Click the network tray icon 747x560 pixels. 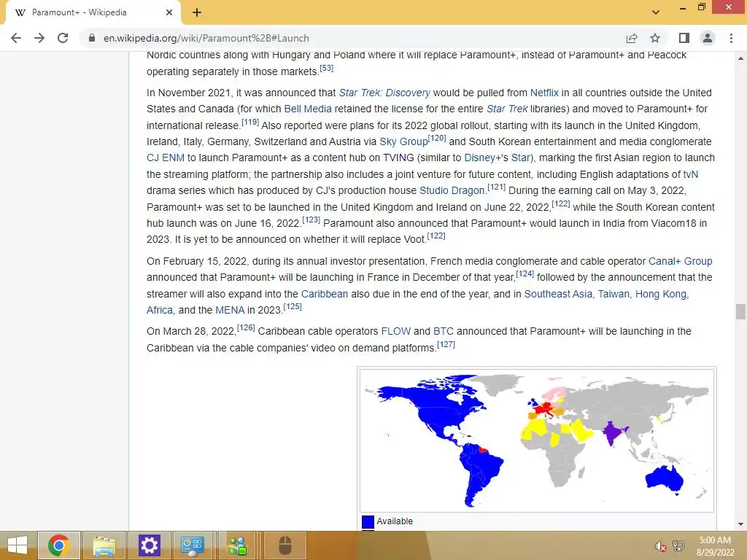[678, 545]
